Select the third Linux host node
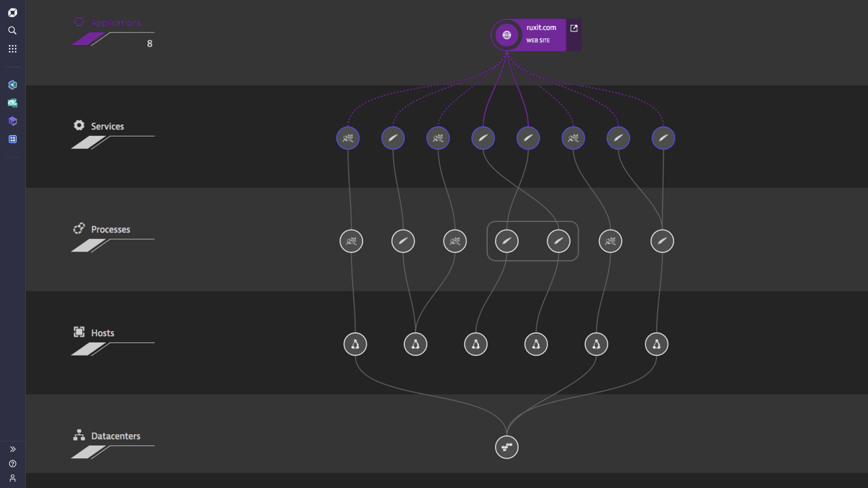The width and height of the screenshot is (868, 488). 476,344
